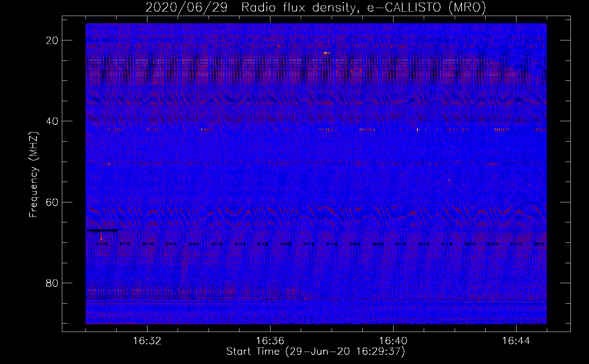
Task: Click the plot title '2020/06/29 Radio flux density, e-CALLISTO (MRO)'
Action: tap(316, 7)
